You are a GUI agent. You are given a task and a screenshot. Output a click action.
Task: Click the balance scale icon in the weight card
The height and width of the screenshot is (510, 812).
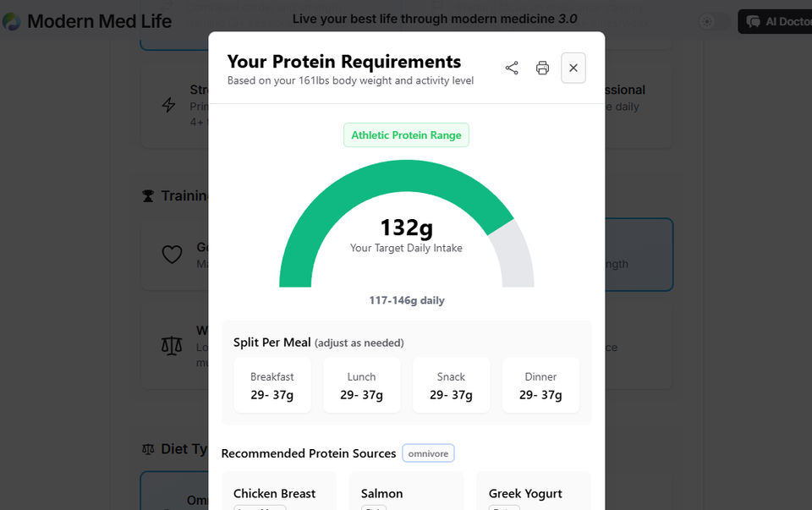click(x=172, y=345)
